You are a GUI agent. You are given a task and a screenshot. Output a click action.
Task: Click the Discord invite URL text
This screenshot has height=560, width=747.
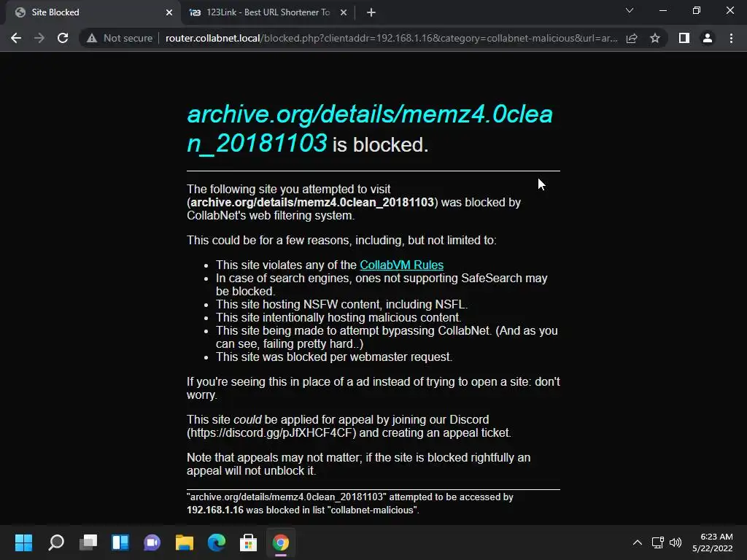tap(271, 433)
